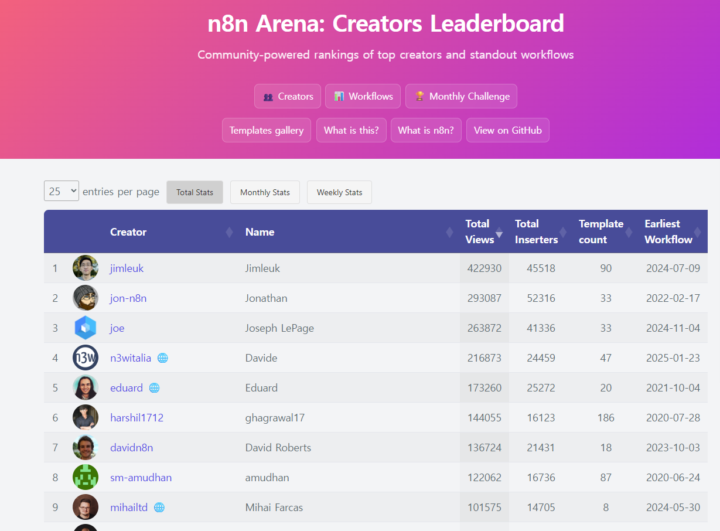Follow the View on GitHub link

pyautogui.click(x=507, y=130)
